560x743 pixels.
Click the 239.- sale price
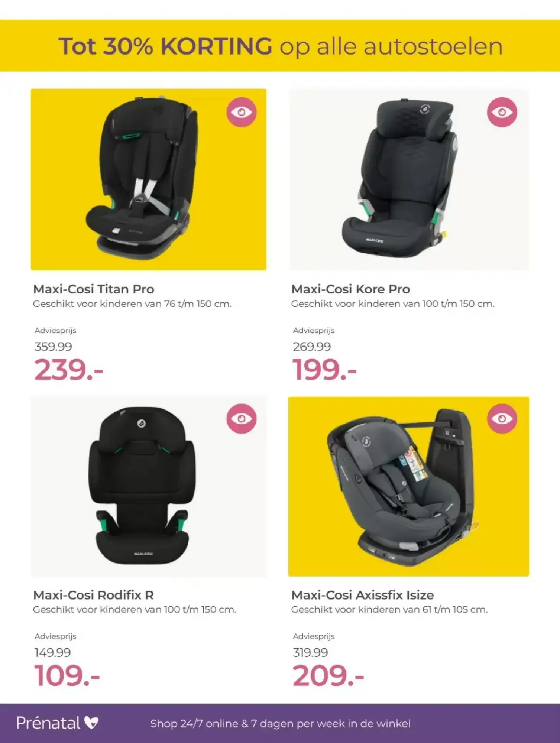click(x=69, y=370)
